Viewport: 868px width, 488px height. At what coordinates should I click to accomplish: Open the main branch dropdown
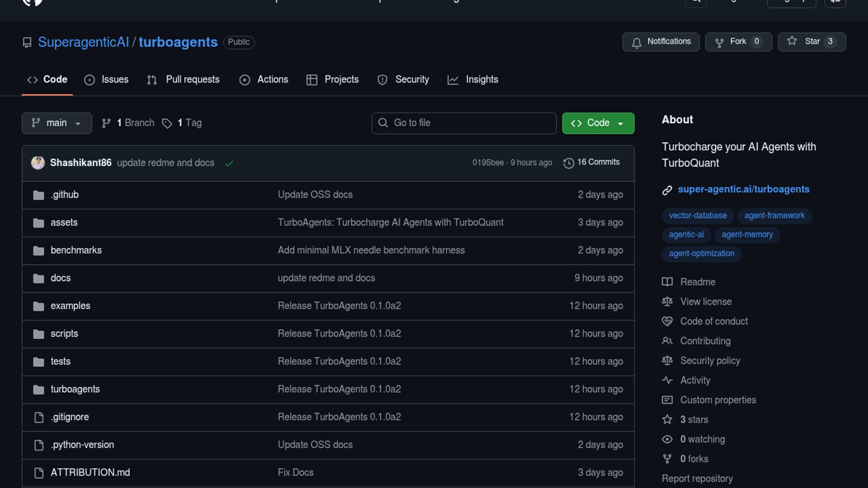57,123
